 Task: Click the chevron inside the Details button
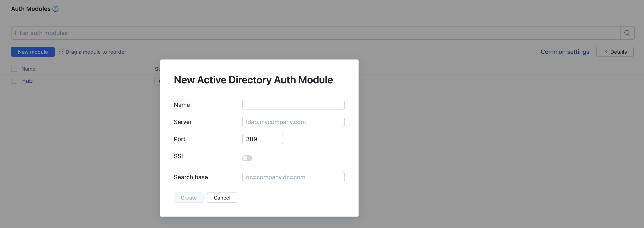pyautogui.click(x=606, y=52)
